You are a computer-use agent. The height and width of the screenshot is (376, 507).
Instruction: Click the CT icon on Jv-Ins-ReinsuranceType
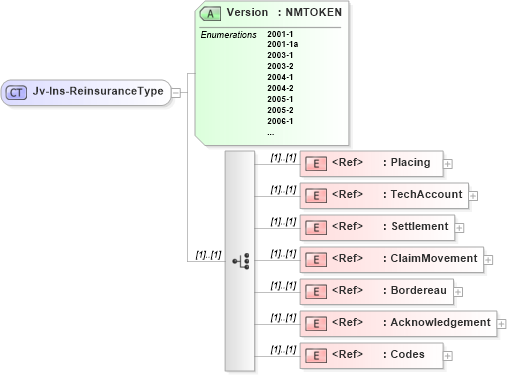[x=16, y=93]
